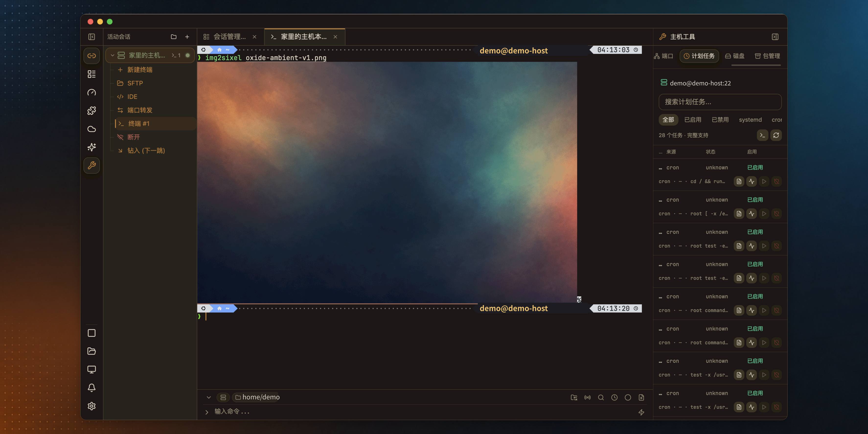The width and height of the screenshot is (868, 434).
Task: View log for 'cd / && run' cron task
Action: click(739, 181)
